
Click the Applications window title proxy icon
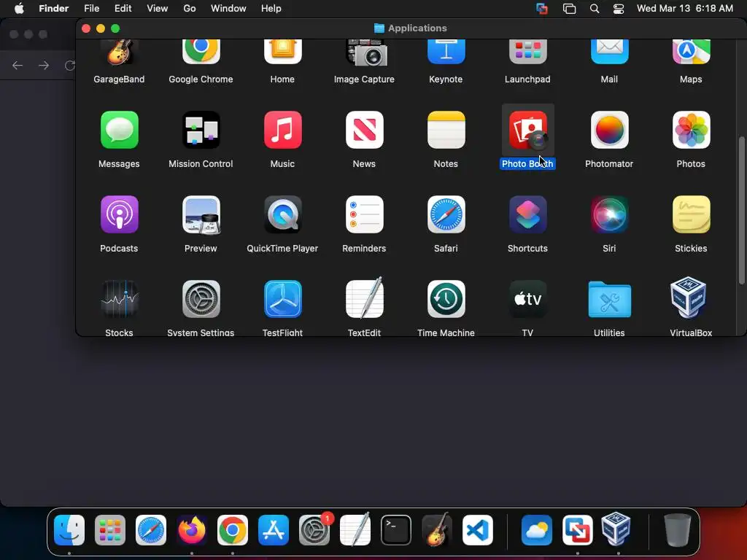(379, 28)
